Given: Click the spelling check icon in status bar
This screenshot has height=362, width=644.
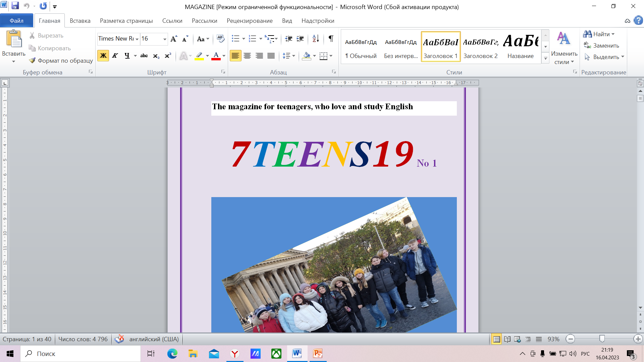Looking at the screenshot, I should pos(119,339).
